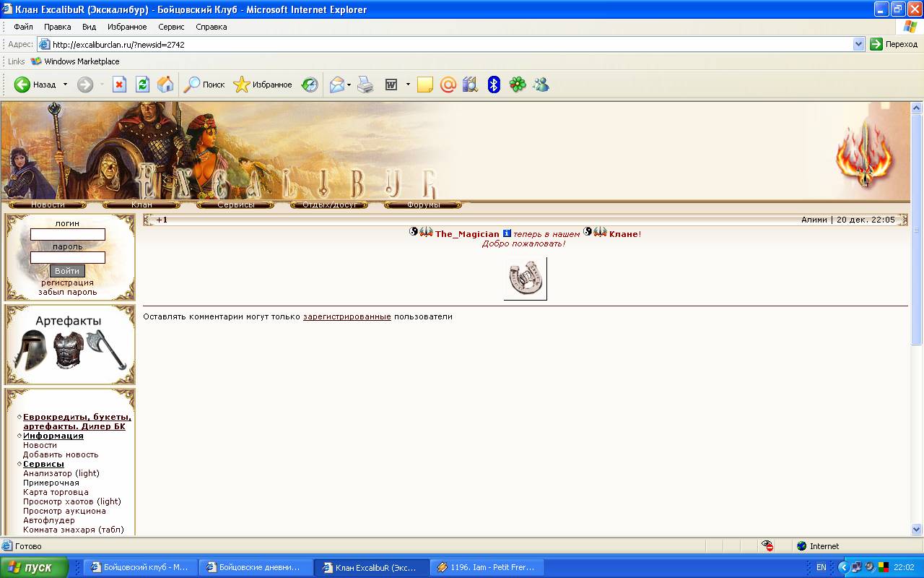Open the Сервис menu
The image size is (924, 578).
click(171, 27)
